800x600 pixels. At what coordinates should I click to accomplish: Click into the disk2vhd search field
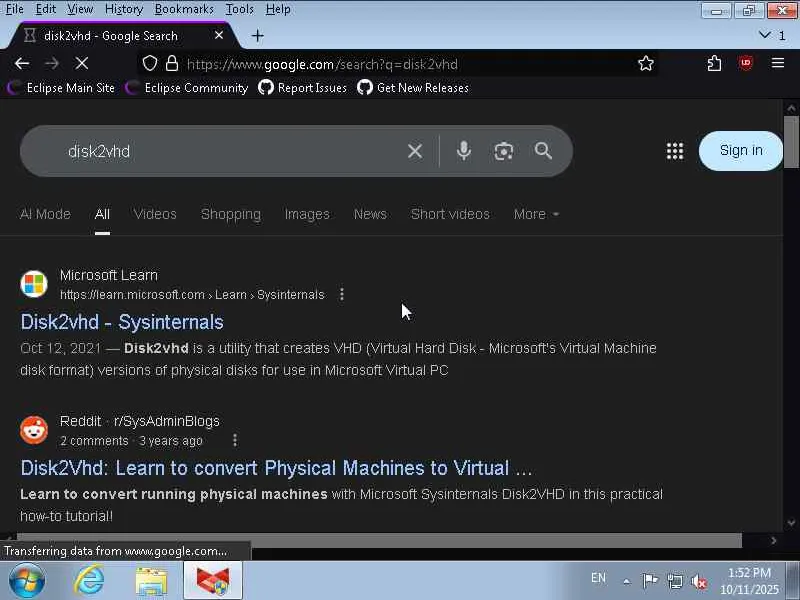pyautogui.click(x=230, y=151)
